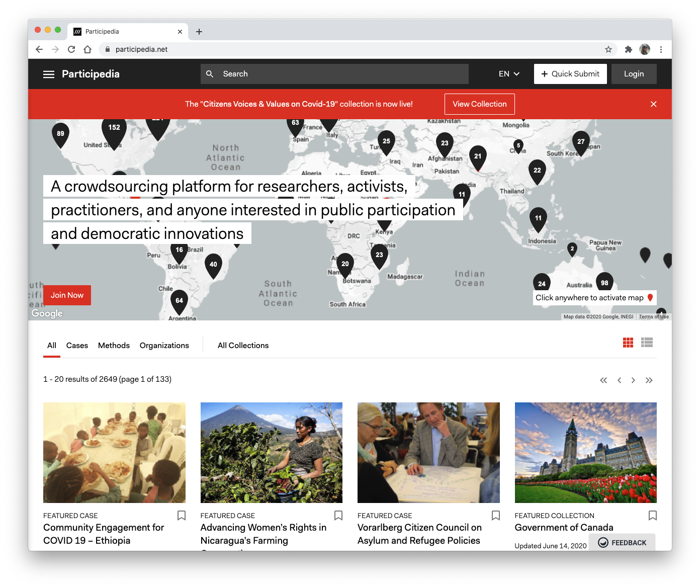Click into the Search input field
The height and width of the screenshot is (588, 700).
(x=334, y=74)
